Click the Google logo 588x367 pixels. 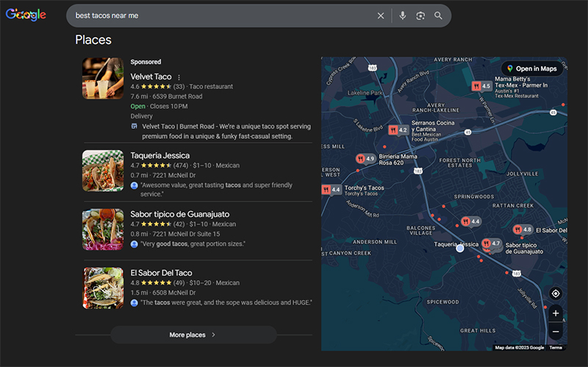pos(26,15)
